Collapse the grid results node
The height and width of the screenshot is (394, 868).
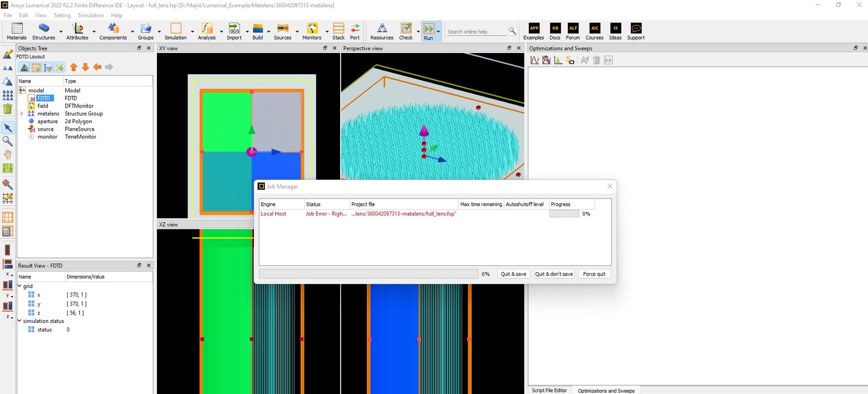tap(20, 286)
